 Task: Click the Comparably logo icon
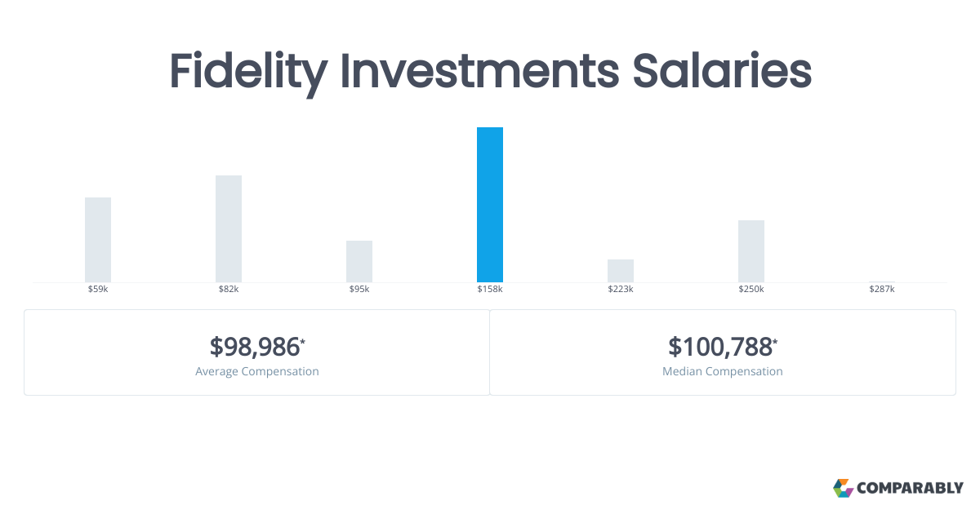pyautogui.click(x=843, y=488)
